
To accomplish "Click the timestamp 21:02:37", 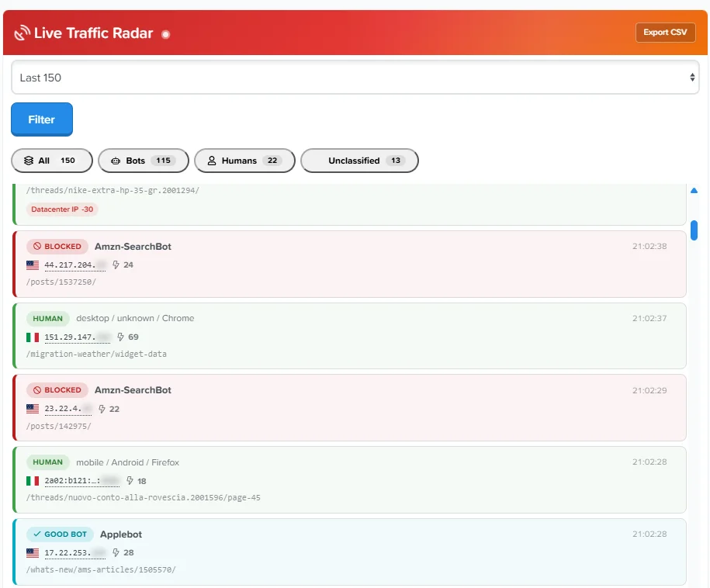I will tap(649, 318).
